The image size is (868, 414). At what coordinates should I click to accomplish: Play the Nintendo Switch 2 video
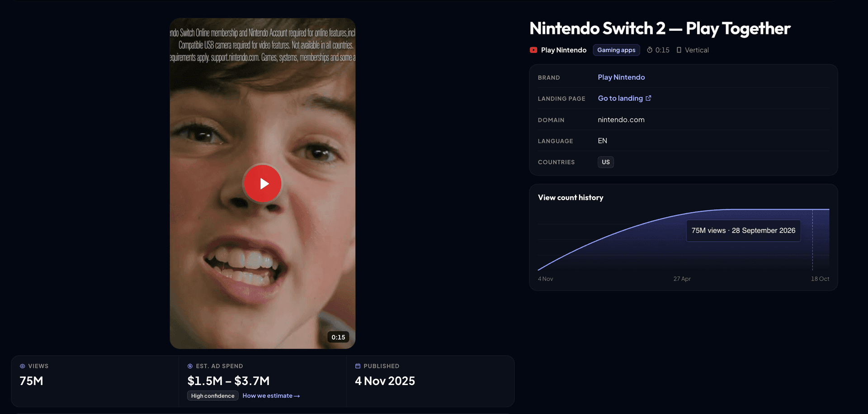(x=263, y=183)
